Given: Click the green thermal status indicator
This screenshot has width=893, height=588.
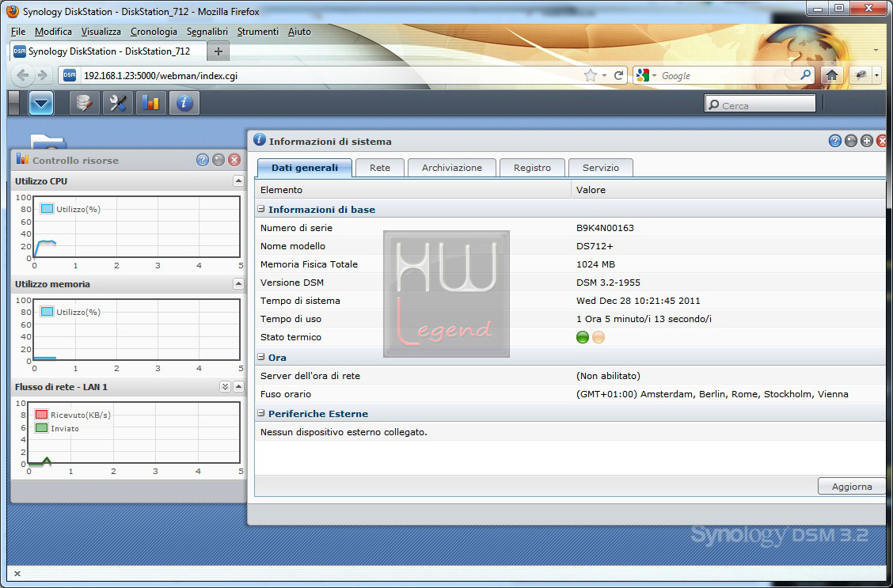Looking at the screenshot, I should pos(582,337).
